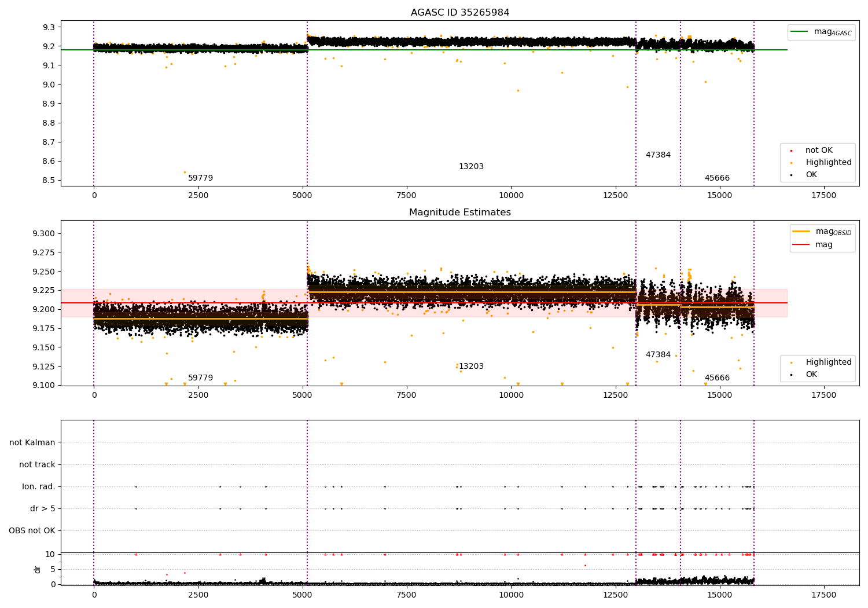868x608 pixels.
Task: Click the 'not Kalman' axis label
Action: 32,442
